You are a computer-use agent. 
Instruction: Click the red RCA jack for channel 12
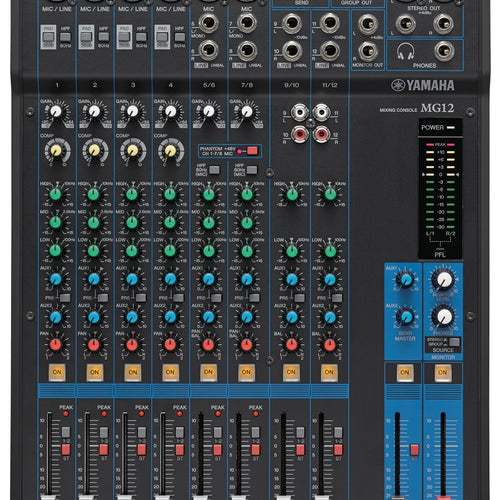(321, 134)
